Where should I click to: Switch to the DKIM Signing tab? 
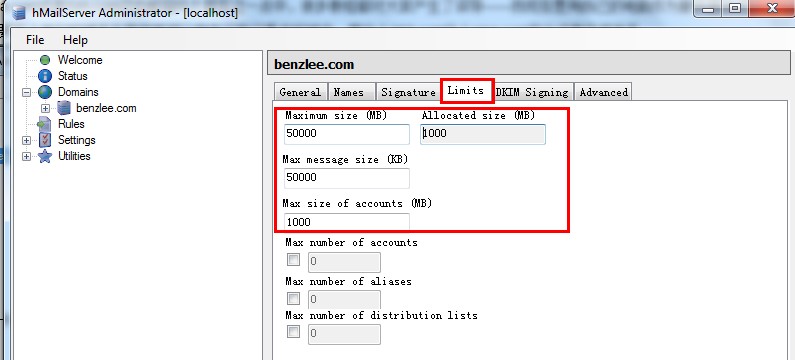pos(533,92)
